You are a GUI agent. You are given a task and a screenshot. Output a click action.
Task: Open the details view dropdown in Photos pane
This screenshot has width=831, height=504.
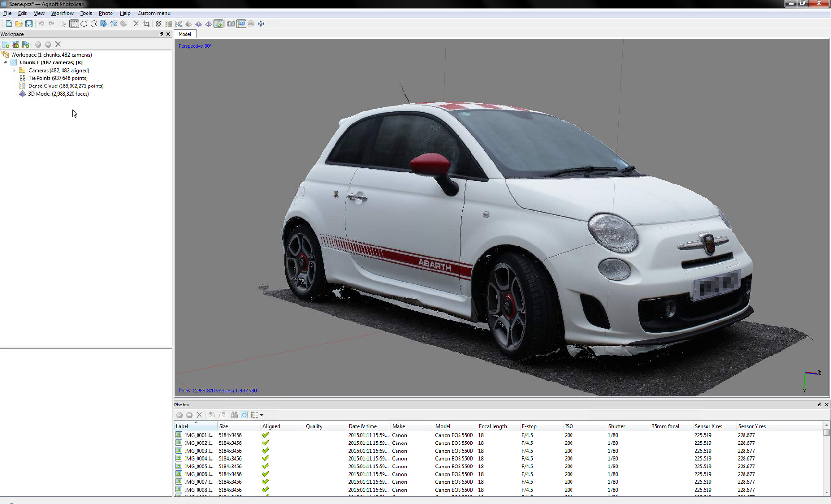pyautogui.click(x=261, y=415)
